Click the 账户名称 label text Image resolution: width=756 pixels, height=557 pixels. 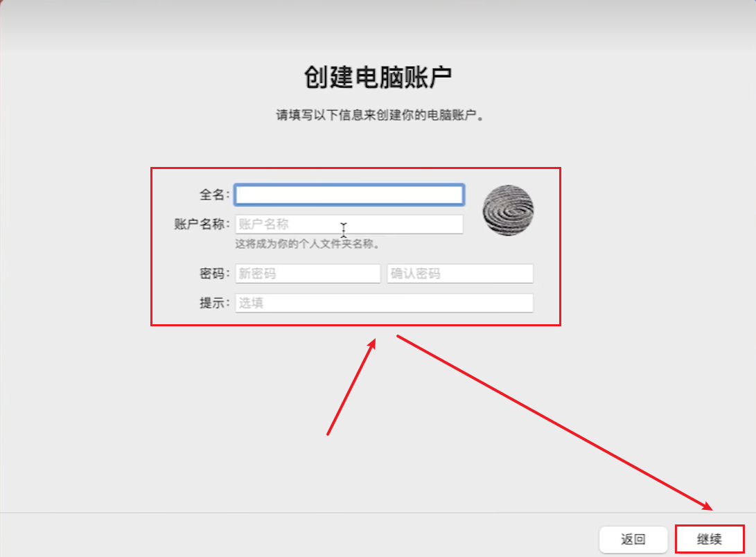(x=201, y=224)
